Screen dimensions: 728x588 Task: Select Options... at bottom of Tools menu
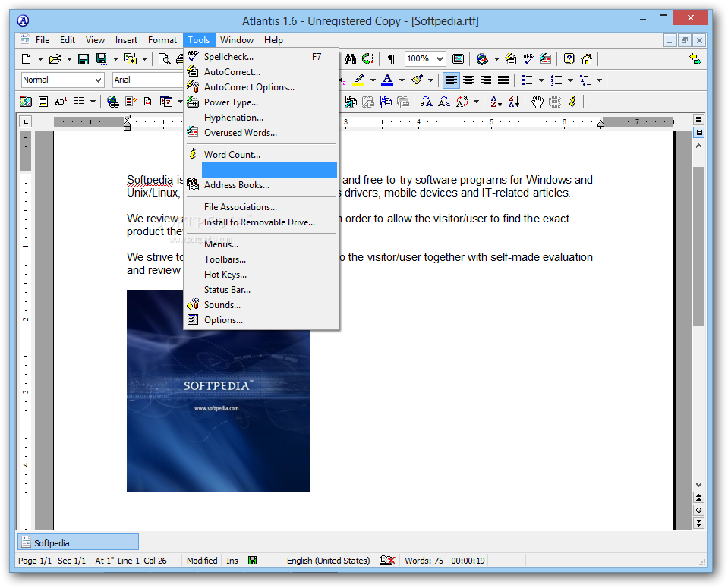pyautogui.click(x=261, y=319)
